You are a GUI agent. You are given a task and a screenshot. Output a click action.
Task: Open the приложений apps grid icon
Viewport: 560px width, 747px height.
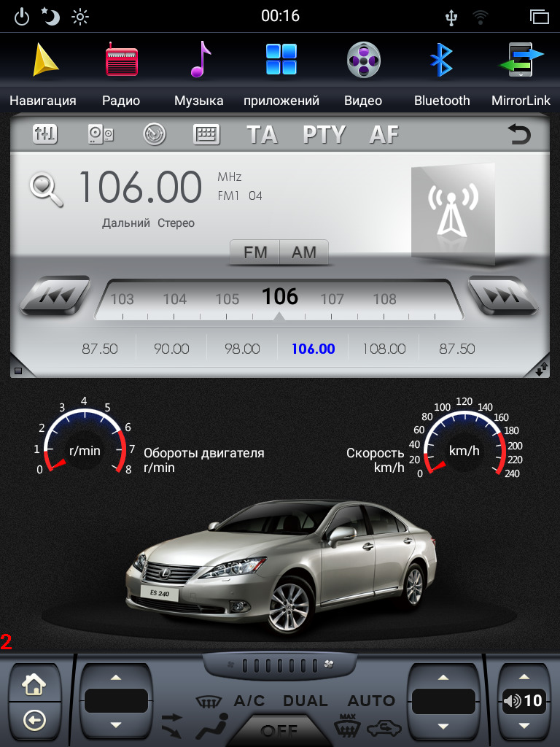pyautogui.click(x=281, y=60)
